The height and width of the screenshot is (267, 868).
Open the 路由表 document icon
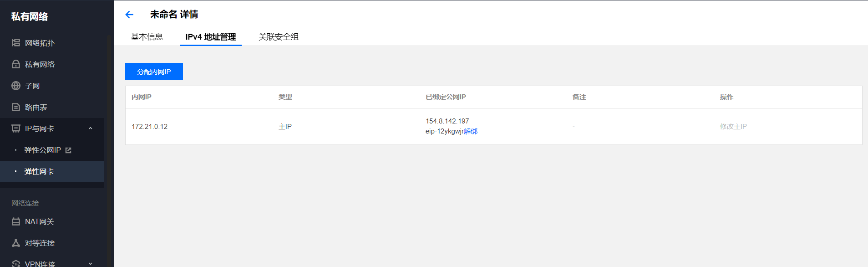click(16, 107)
